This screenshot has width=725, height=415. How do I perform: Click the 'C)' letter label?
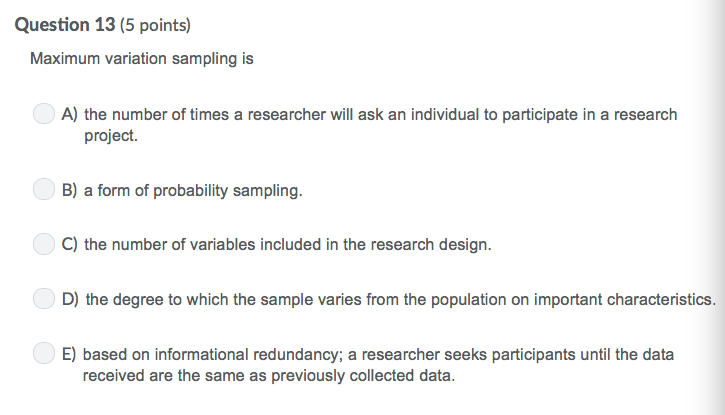[70, 244]
